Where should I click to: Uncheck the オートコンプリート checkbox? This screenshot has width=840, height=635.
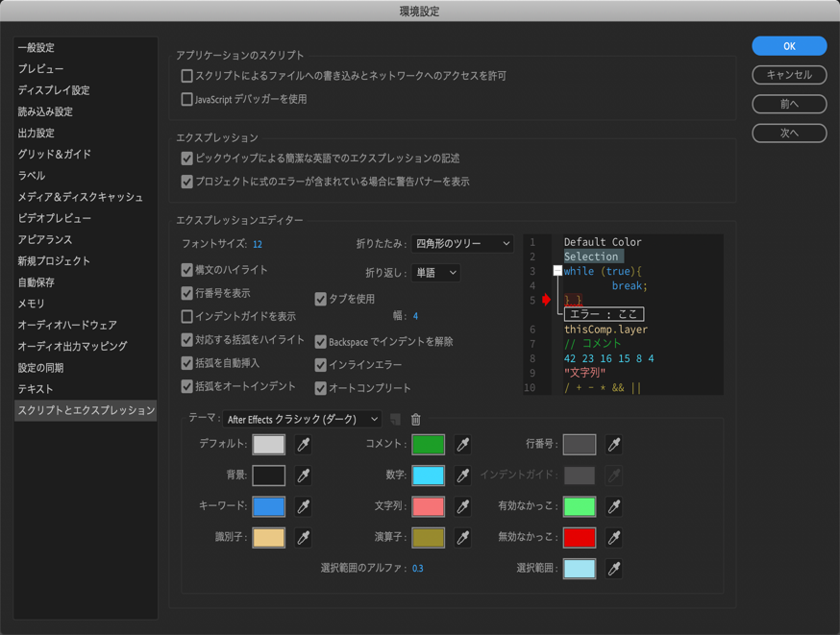(x=321, y=388)
